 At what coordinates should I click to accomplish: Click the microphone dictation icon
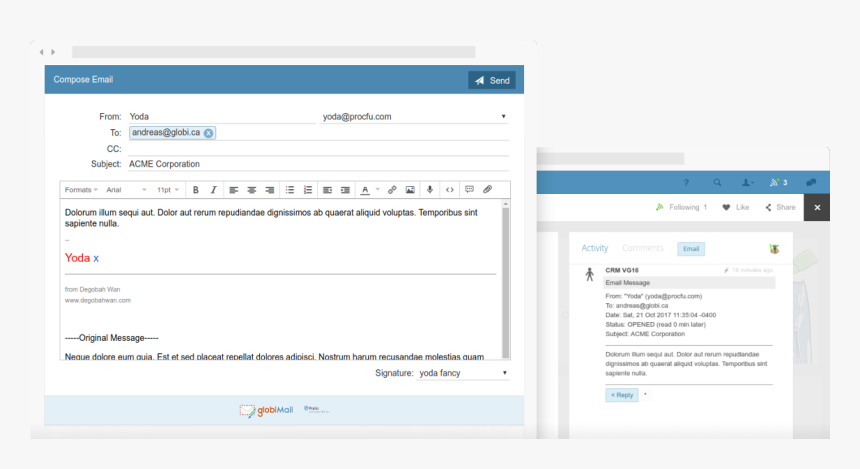click(x=430, y=190)
